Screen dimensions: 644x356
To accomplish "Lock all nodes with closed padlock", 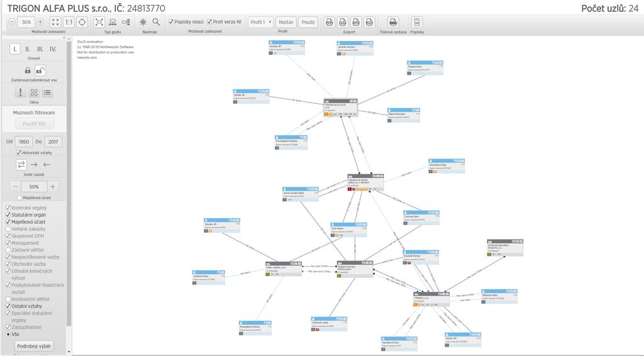I will 28,70.
